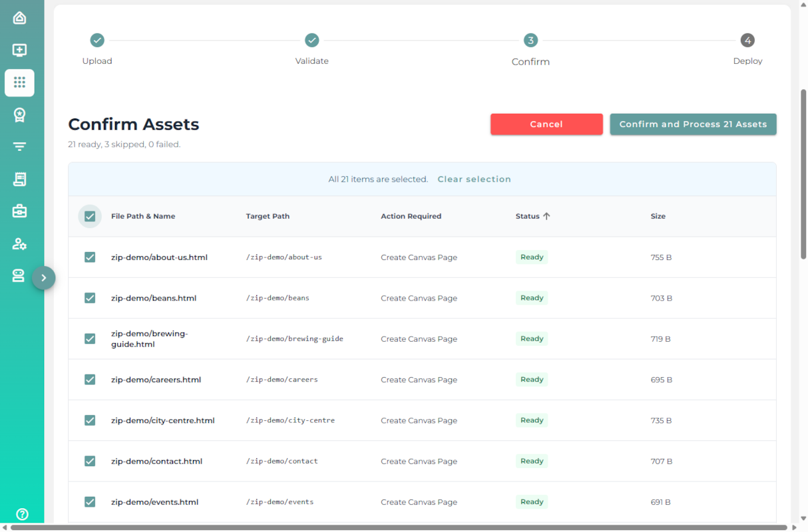The image size is (808, 532).
Task: Click the vertical scrollbar thumb
Action: coord(803,174)
